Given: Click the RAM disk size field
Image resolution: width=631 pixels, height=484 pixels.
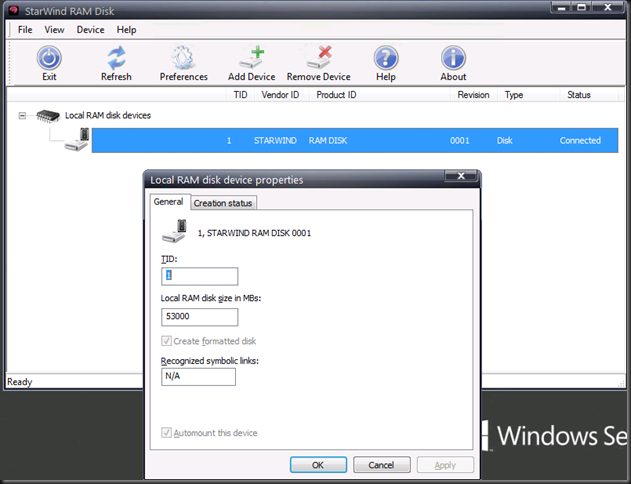Looking at the screenshot, I should click(x=200, y=317).
